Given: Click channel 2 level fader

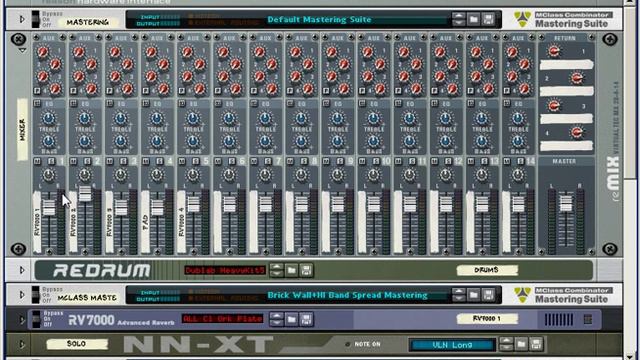Looking at the screenshot, I should click(85, 193).
